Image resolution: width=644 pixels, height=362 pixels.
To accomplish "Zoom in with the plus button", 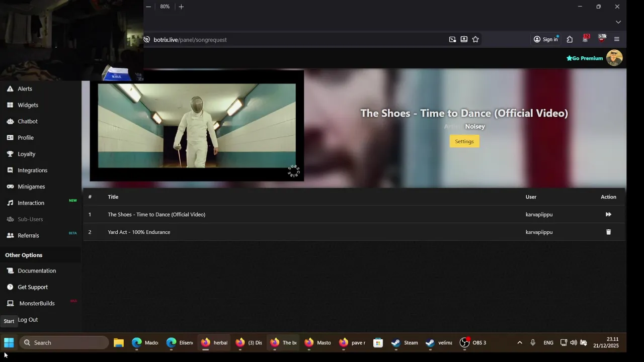I will [181, 7].
